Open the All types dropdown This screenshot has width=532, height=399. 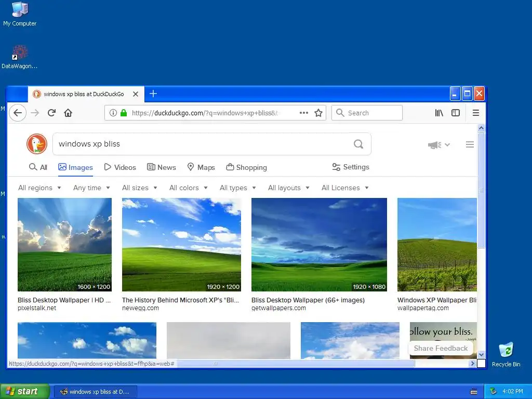(238, 188)
